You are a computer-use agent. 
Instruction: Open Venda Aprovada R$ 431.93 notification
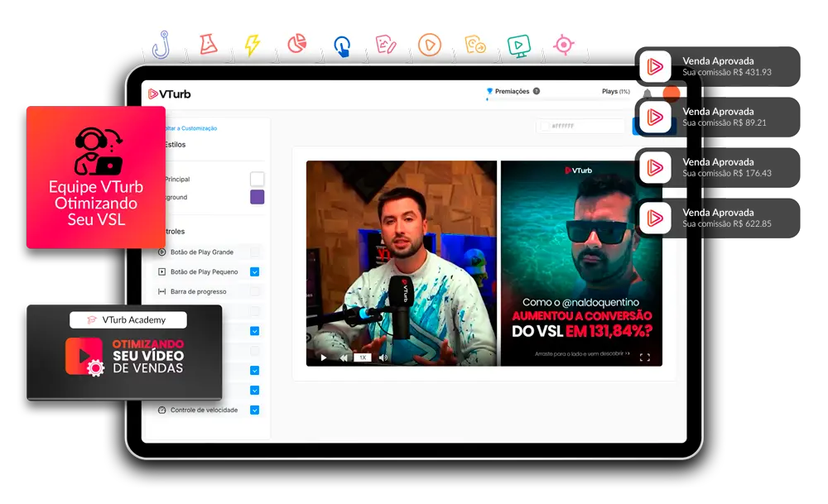coord(718,66)
